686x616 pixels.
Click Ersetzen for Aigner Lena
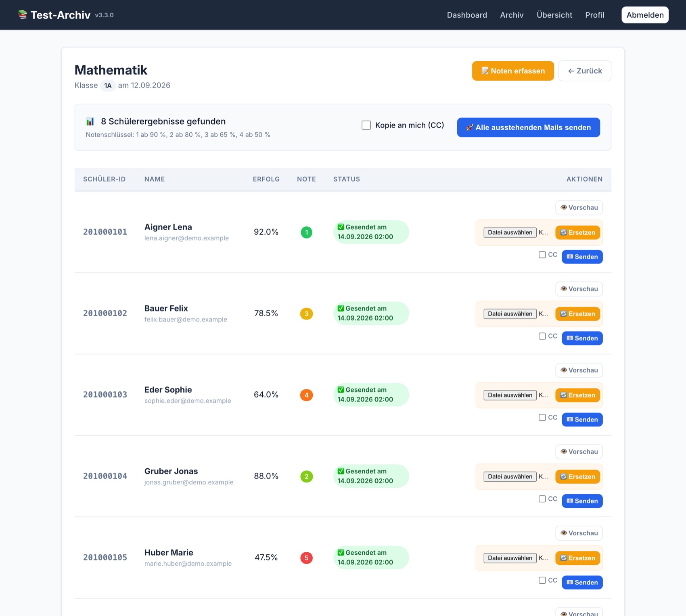click(578, 232)
